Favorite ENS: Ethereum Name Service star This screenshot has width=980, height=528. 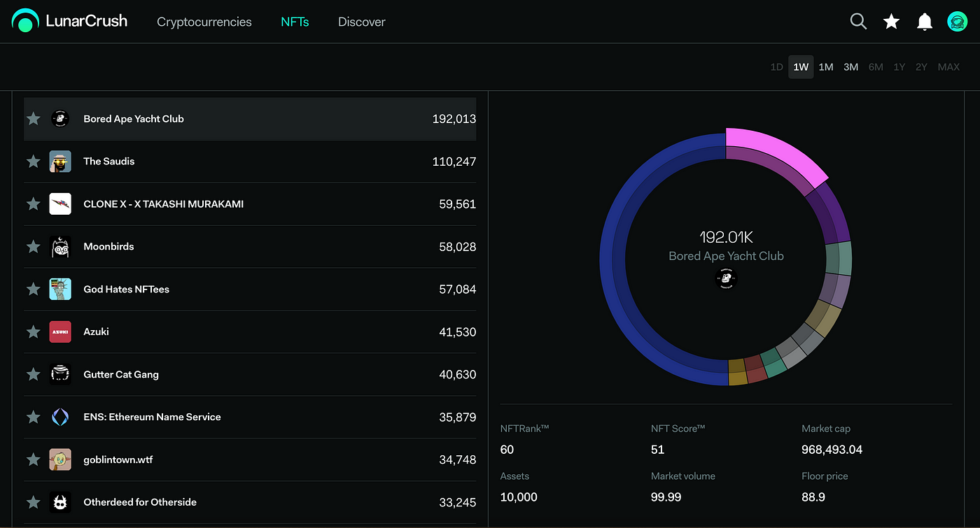click(33, 417)
